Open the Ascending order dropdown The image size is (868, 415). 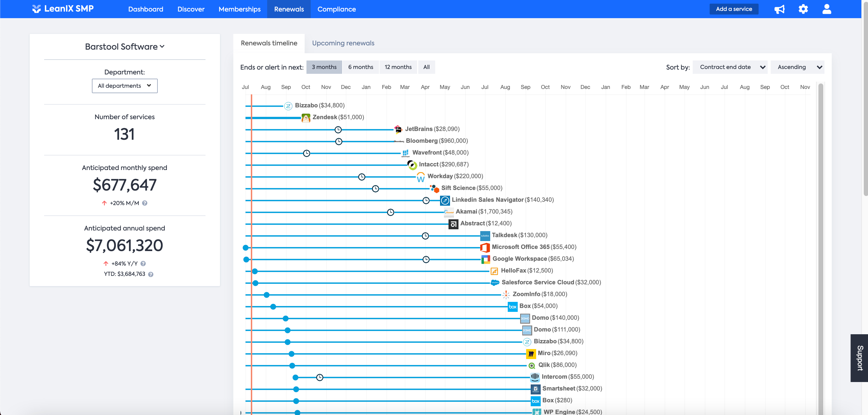(x=797, y=67)
